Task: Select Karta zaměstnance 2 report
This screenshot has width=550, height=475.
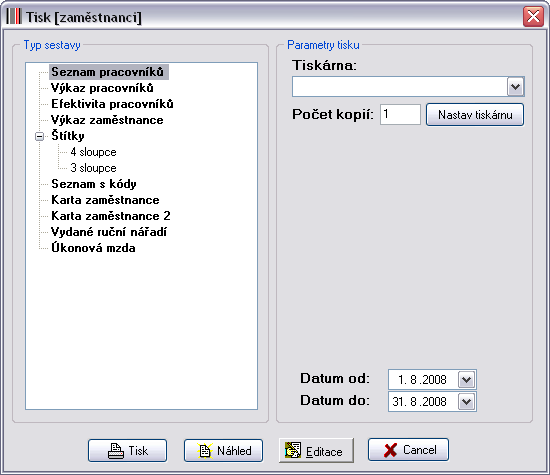Action: pyautogui.click(x=111, y=216)
